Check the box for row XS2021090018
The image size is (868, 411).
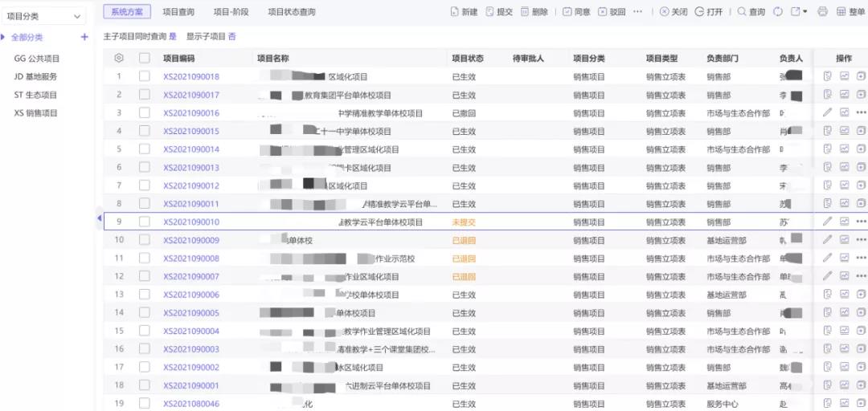coord(145,76)
